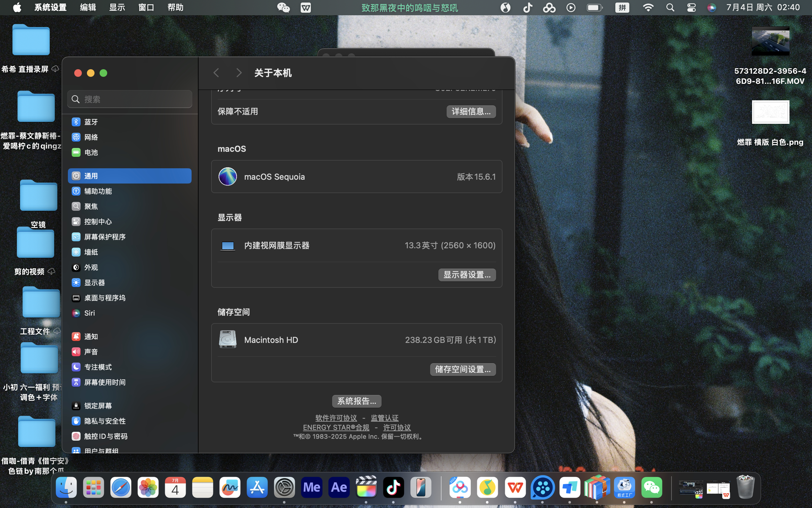Open the 360 ZIP archiver in the Dock

597,487
